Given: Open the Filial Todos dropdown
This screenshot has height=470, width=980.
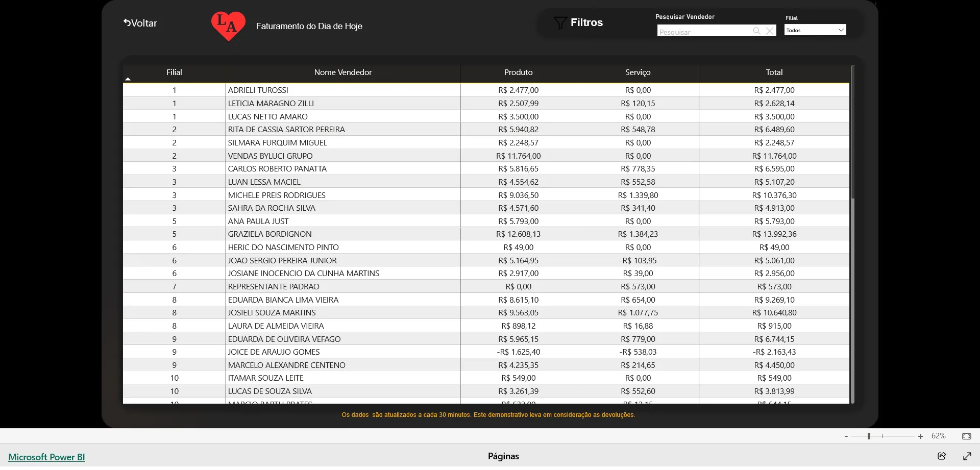Looking at the screenshot, I should pos(815,30).
